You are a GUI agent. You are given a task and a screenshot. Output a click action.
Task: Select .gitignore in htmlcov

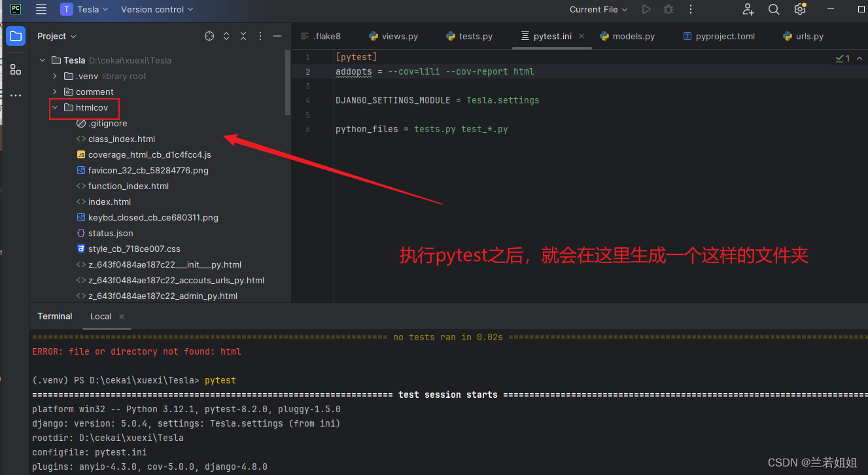click(107, 123)
